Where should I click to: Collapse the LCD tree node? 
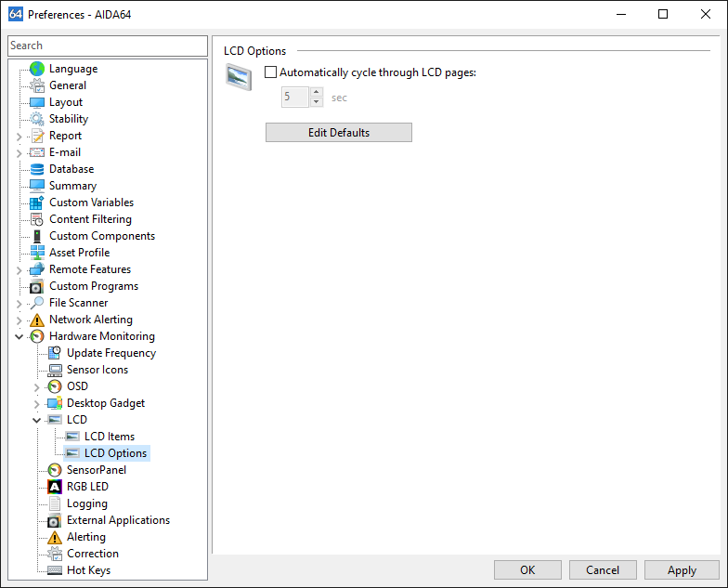(37, 420)
